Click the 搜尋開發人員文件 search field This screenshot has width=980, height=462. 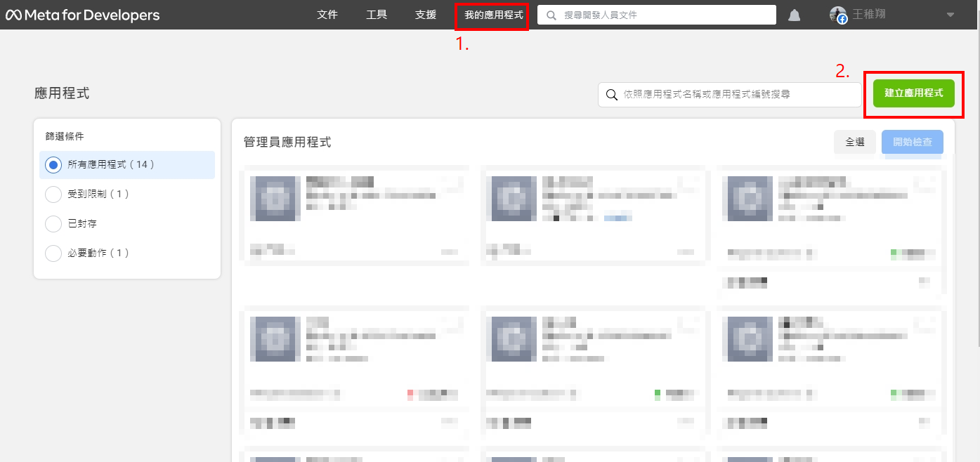657,15
